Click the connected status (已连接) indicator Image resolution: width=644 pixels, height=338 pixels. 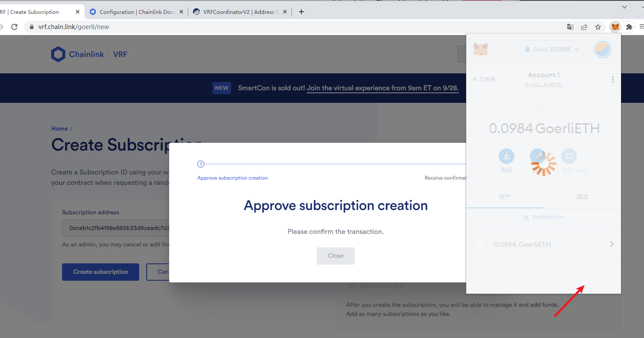click(x=484, y=79)
